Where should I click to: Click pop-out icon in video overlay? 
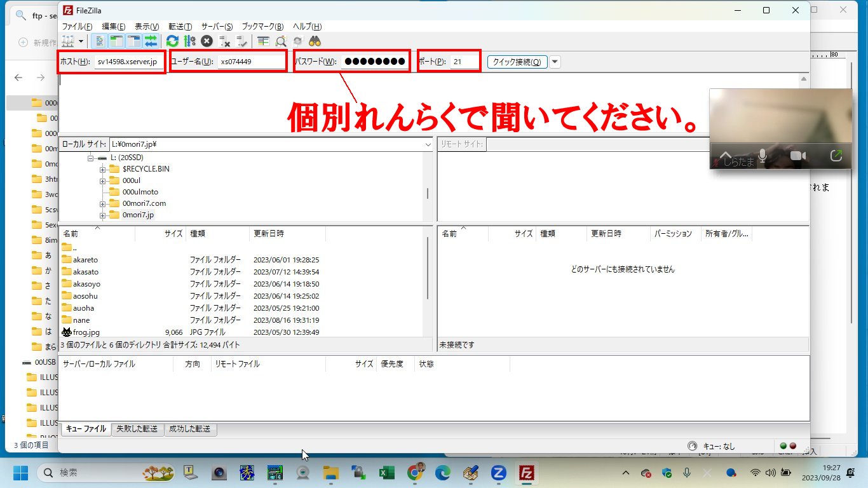coord(836,156)
